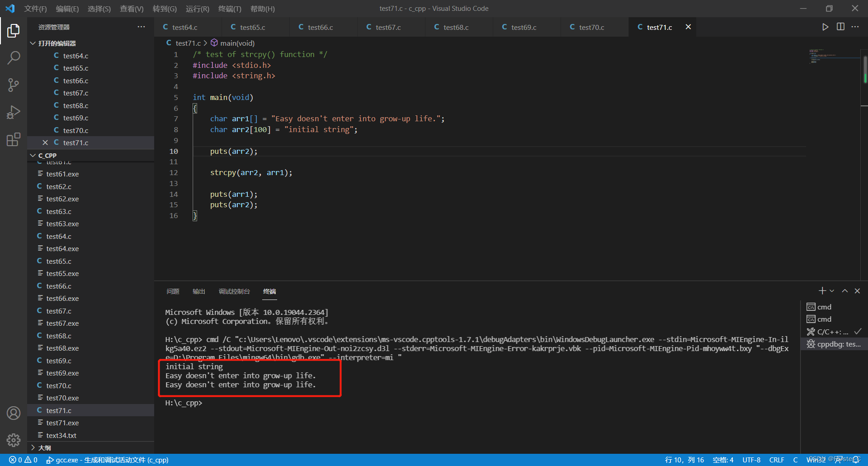Change end of line sequence CRLF

[777, 460]
